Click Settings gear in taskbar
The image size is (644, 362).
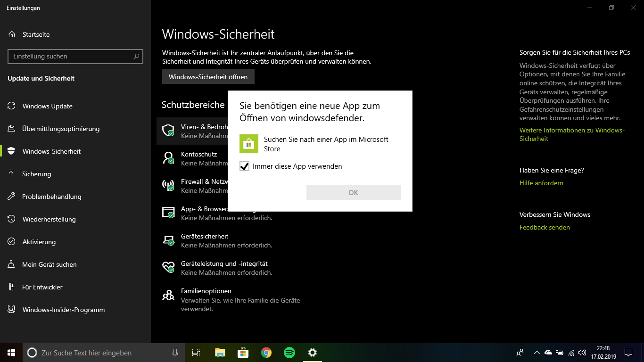(x=312, y=353)
